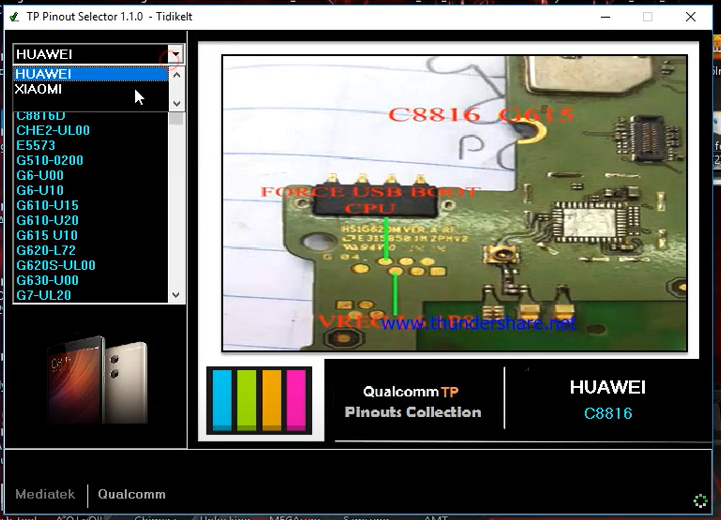This screenshot has width=721, height=520.
Task: Click the C8816 pinout board image
Action: [x=454, y=203]
